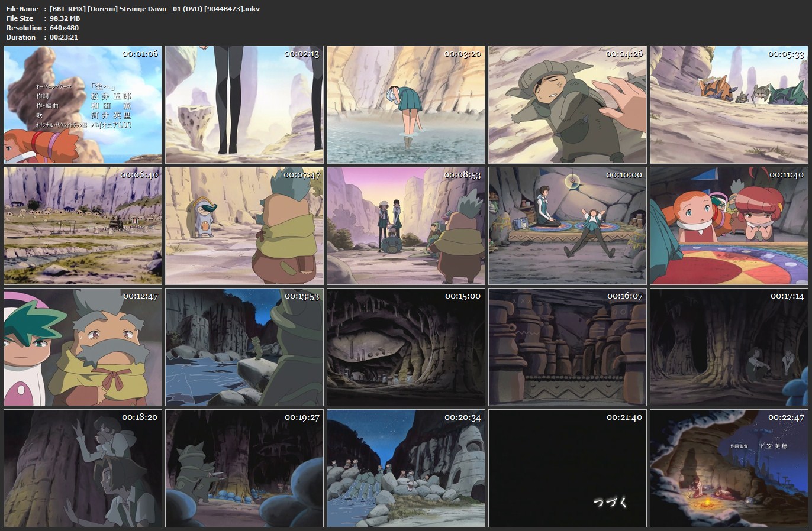This screenshot has height=531, width=812.
Task: Open the village frame at 00:06:40
Action: click(83, 226)
